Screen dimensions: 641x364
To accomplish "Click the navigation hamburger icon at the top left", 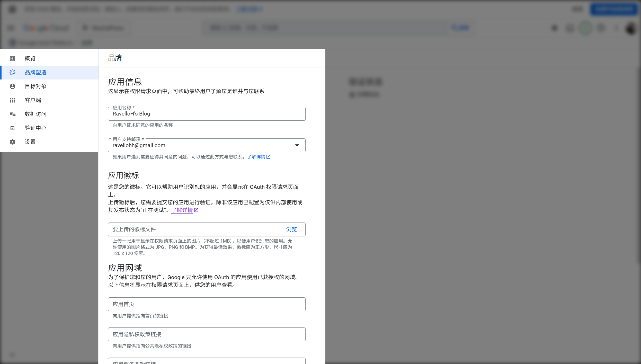I will pos(11,28).
